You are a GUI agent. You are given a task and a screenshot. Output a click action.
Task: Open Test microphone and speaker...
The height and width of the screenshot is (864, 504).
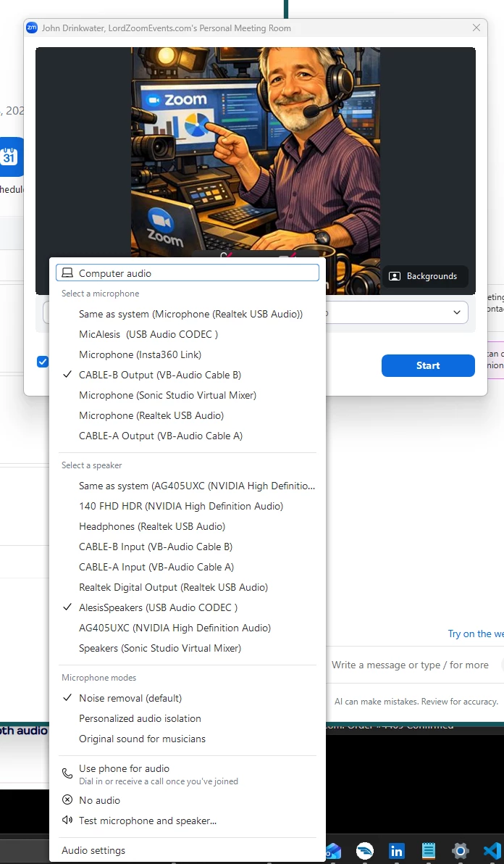[187, 820]
